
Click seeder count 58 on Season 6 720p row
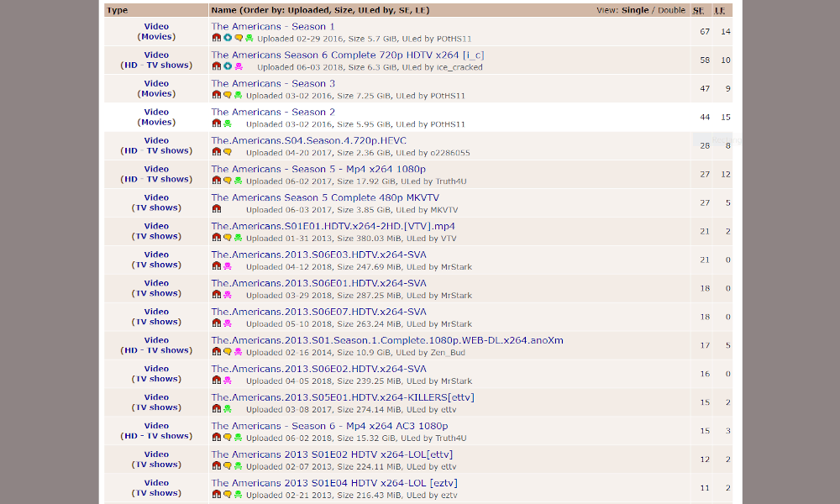tap(705, 60)
